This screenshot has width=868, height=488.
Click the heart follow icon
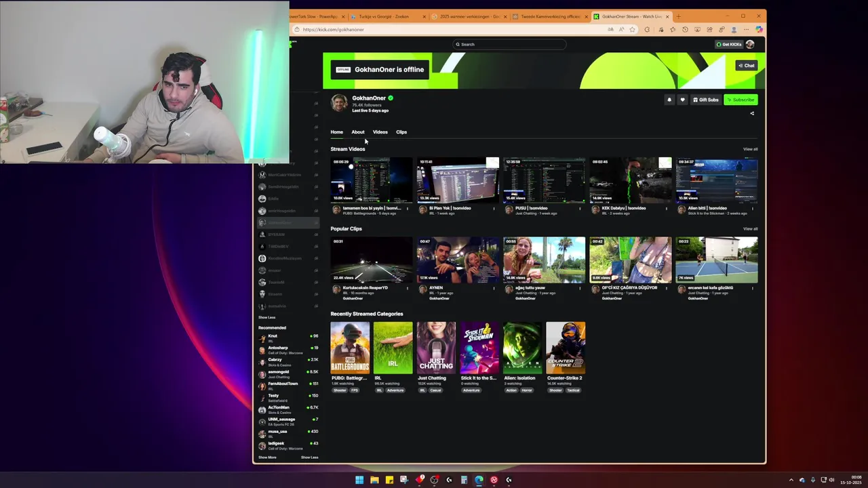pyautogui.click(x=682, y=100)
